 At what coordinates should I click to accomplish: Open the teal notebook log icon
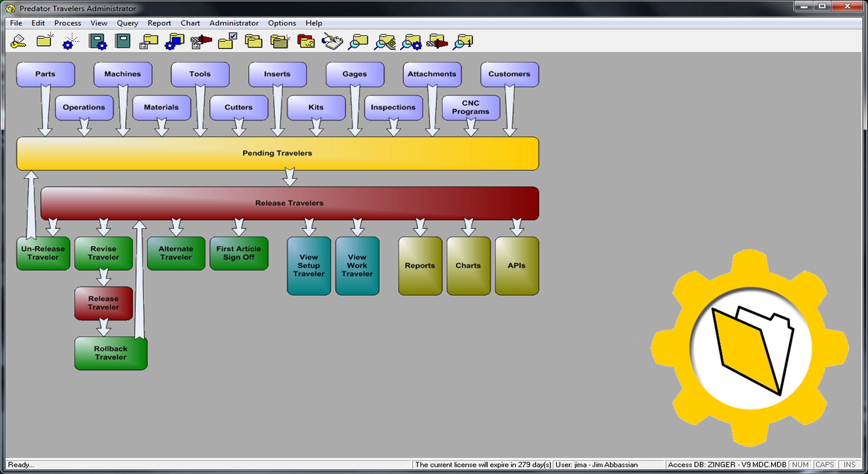click(122, 42)
